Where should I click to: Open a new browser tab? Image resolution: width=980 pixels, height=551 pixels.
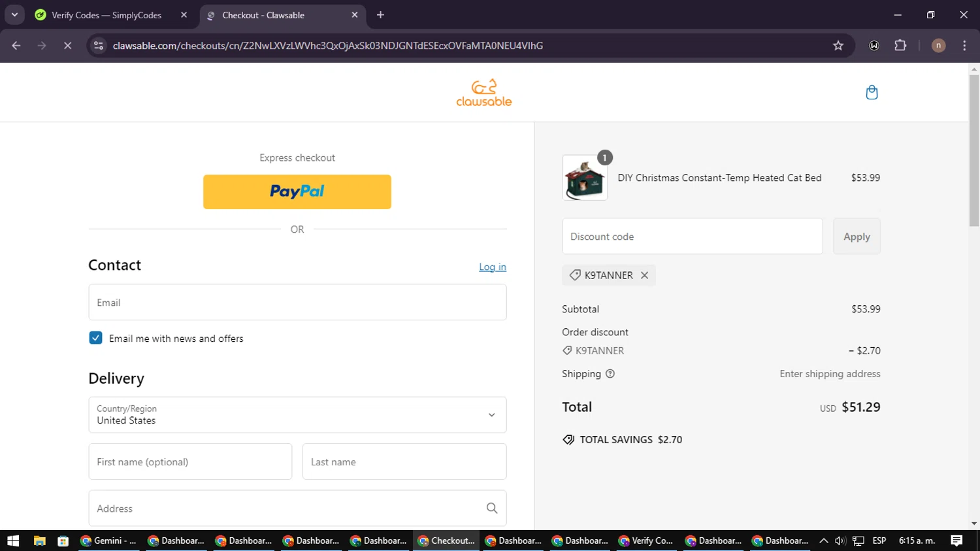(x=380, y=14)
